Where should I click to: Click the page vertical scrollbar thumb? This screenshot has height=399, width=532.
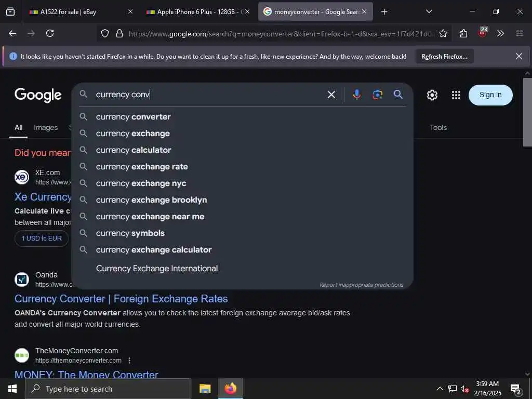[527, 112]
